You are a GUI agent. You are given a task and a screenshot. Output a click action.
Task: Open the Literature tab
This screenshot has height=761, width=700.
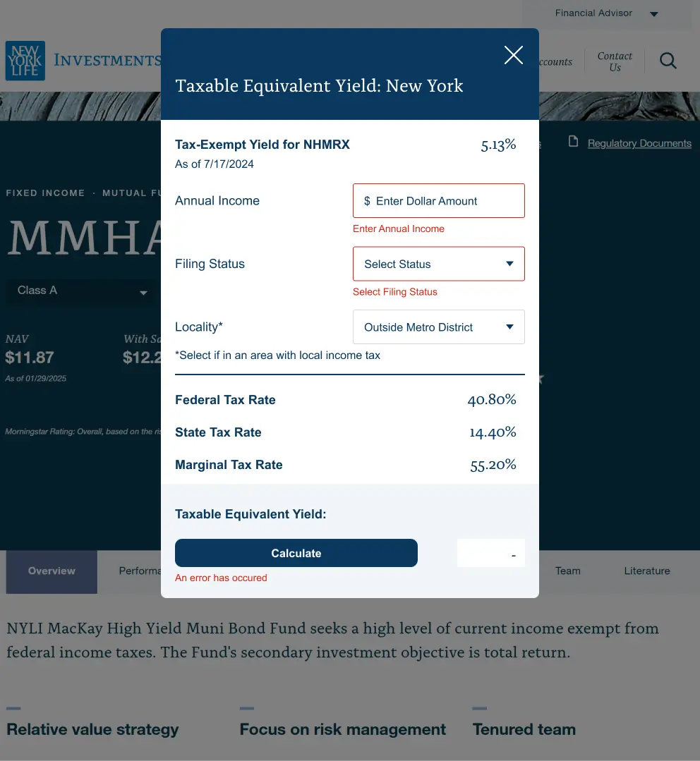[646, 571]
